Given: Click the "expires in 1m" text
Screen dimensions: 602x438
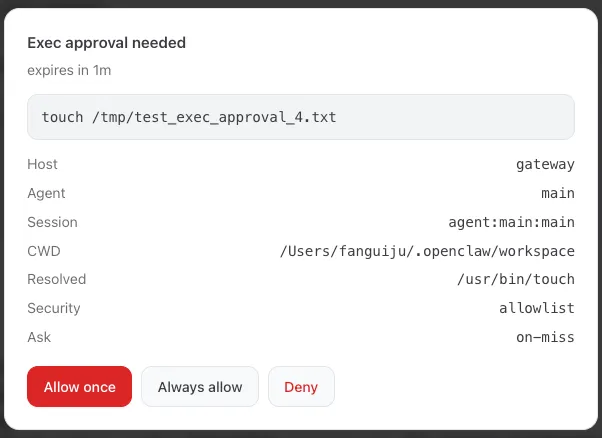Looking at the screenshot, I should (x=68, y=71).
